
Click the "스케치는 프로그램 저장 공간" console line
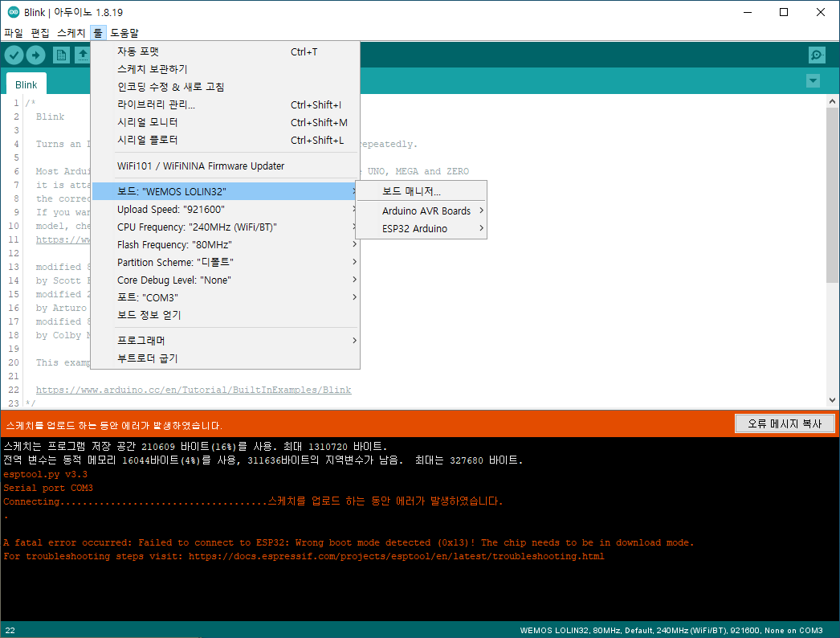coord(195,447)
